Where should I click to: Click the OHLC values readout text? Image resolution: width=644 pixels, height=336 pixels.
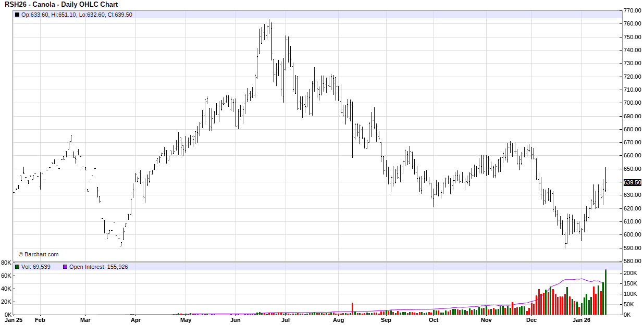point(77,15)
